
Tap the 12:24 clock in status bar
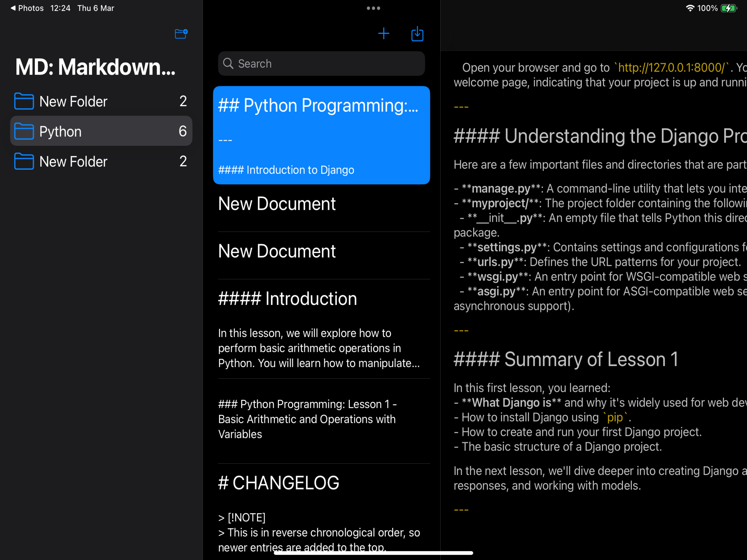[61, 8]
